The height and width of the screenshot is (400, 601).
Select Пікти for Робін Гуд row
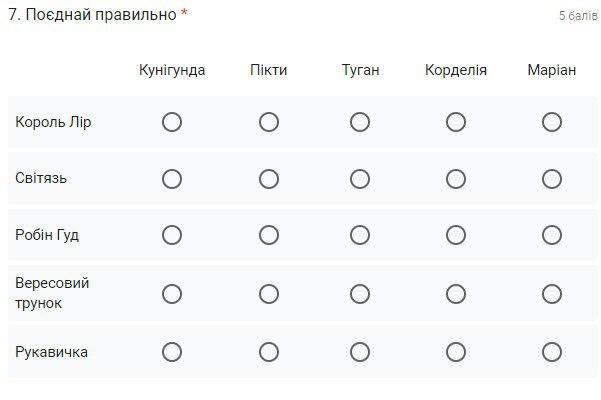[x=269, y=235]
